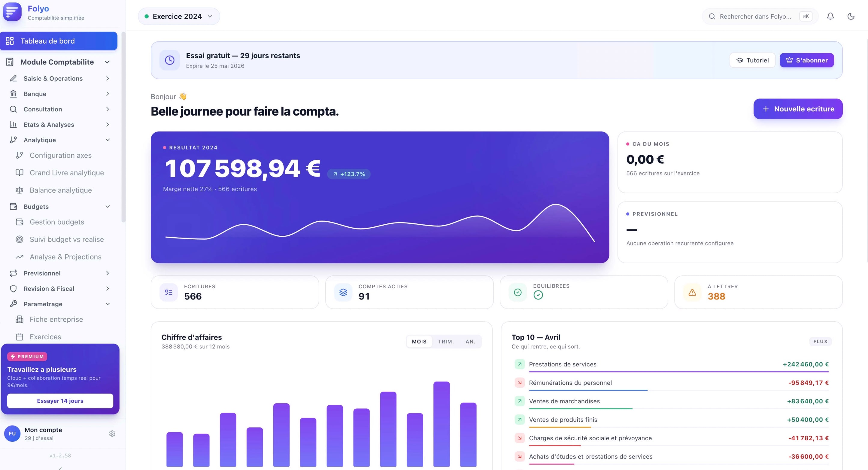Click the notifications bell icon

(x=830, y=16)
